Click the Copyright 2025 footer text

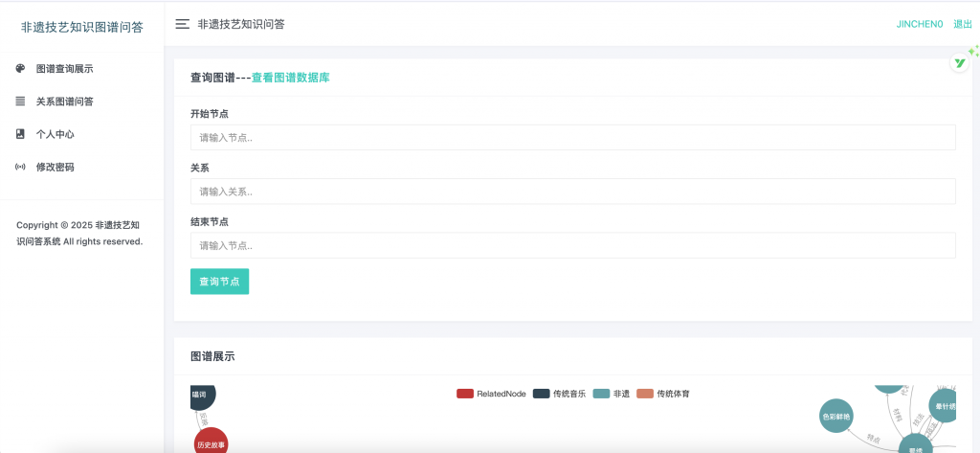coord(79,233)
